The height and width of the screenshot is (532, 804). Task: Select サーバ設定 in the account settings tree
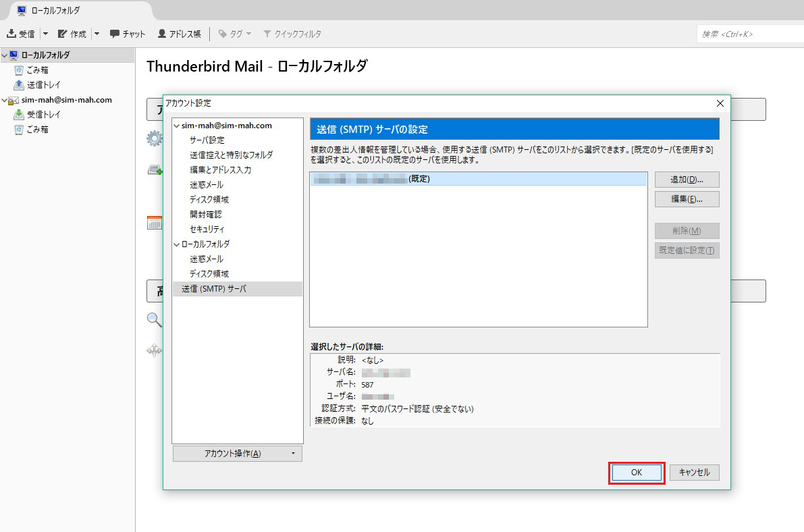207,140
